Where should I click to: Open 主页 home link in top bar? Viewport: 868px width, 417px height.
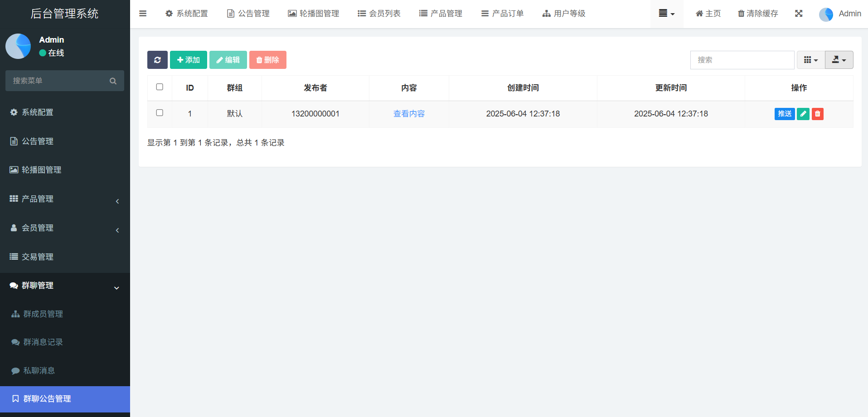(x=708, y=14)
